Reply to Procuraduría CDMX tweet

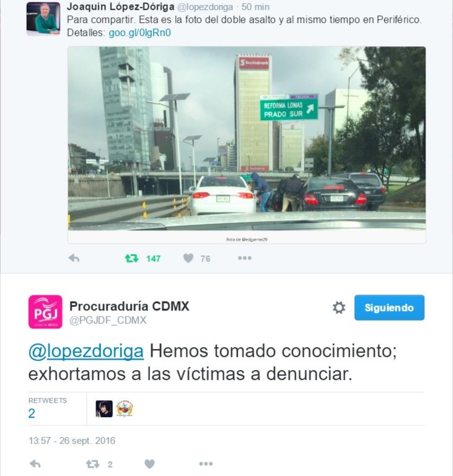click(35, 464)
